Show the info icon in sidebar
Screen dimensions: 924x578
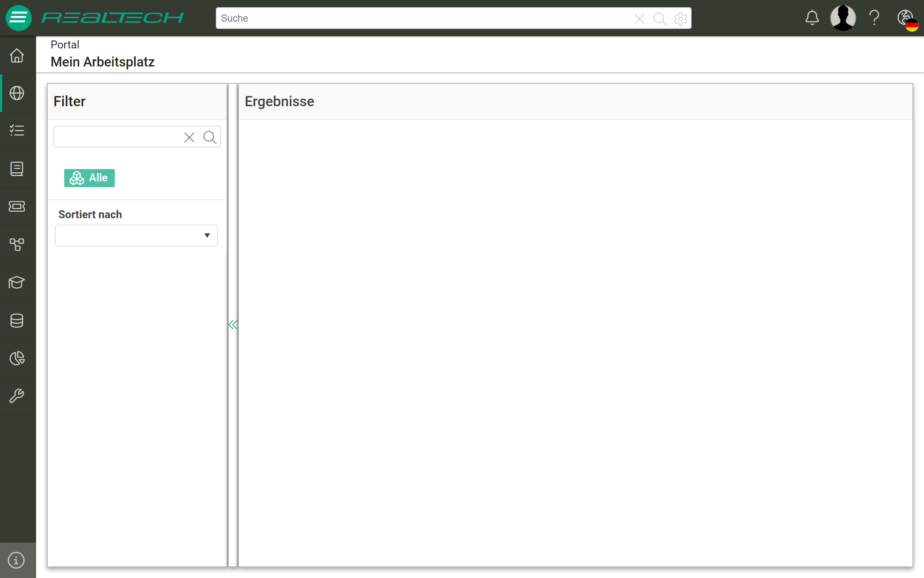16,560
